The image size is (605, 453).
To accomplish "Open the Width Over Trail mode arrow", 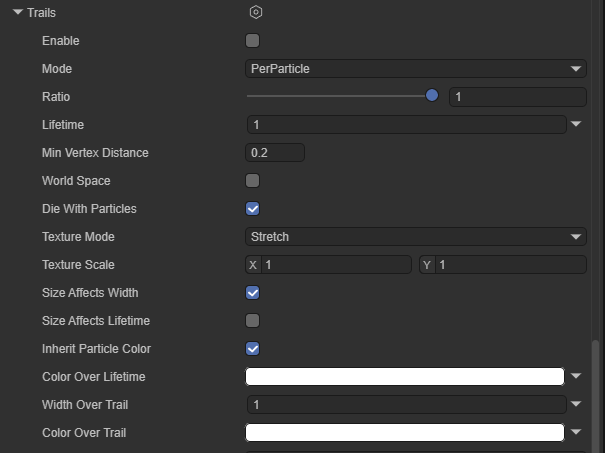I will tap(577, 405).
